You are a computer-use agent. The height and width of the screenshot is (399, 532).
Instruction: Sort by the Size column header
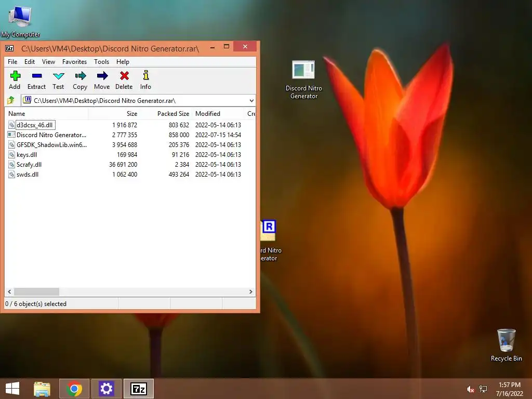[114, 114]
